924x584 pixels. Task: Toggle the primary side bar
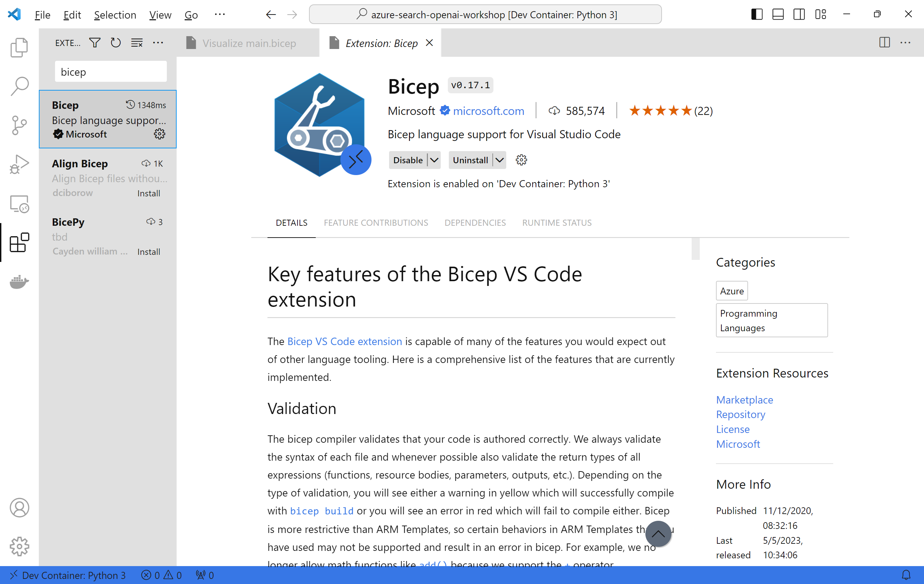tap(757, 15)
